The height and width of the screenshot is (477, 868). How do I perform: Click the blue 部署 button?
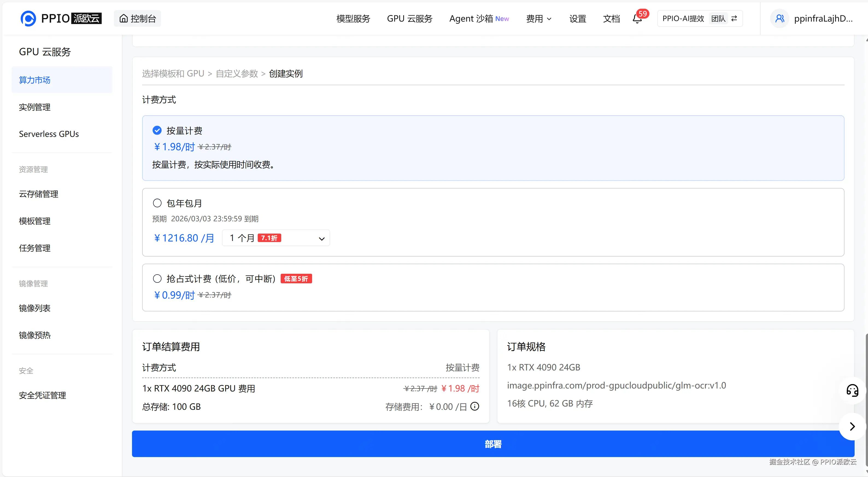tap(493, 444)
